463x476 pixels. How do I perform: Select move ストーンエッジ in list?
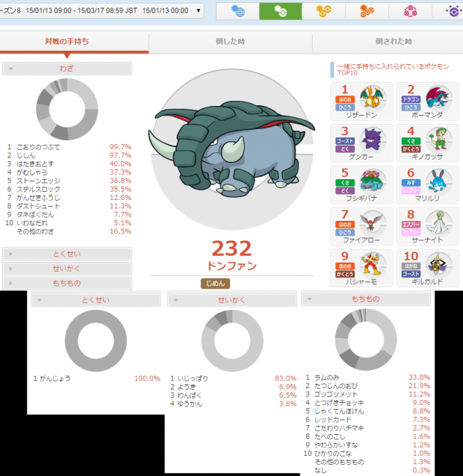tap(69, 181)
